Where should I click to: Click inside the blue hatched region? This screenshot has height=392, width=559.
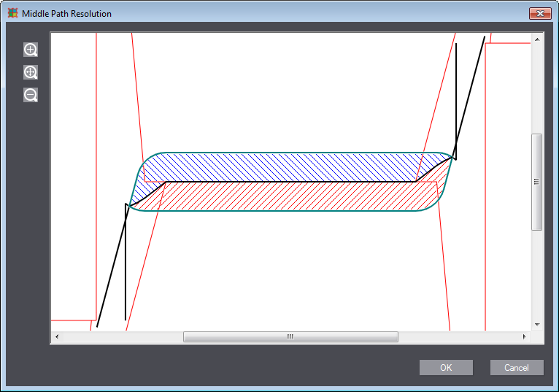tap(292, 167)
